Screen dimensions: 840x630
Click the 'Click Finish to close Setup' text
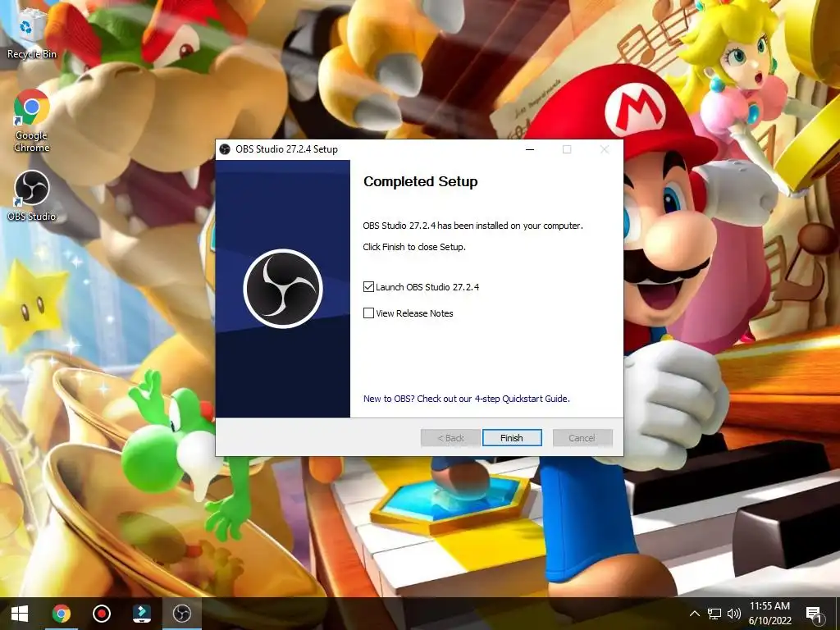click(x=414, y=247)
